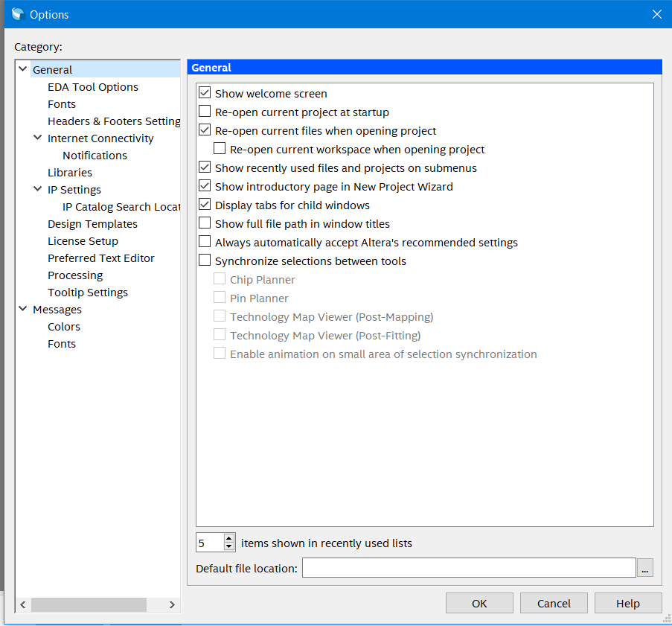Select Design Templates category

pyautogui.click(x=92, y=224)
